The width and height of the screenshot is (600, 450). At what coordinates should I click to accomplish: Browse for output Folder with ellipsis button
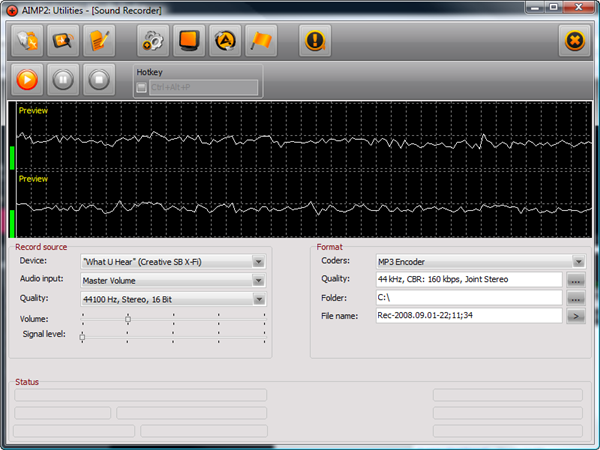[x=576, y=298]
